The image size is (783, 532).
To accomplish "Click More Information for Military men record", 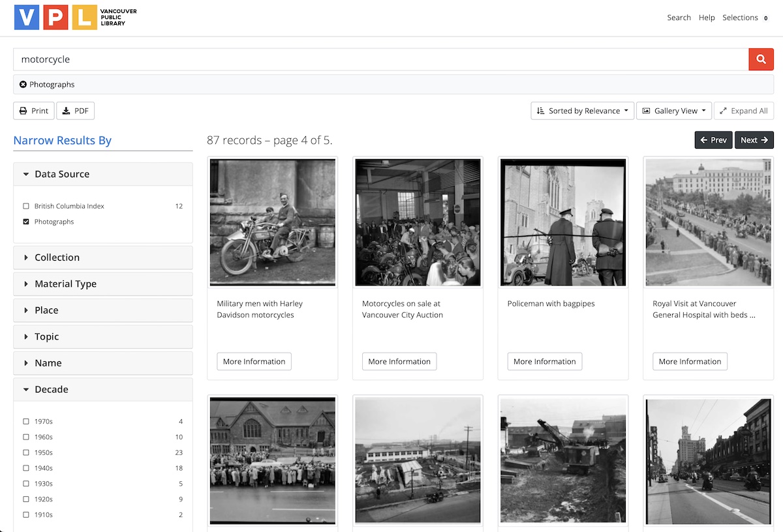I will [x=254, y=362].
